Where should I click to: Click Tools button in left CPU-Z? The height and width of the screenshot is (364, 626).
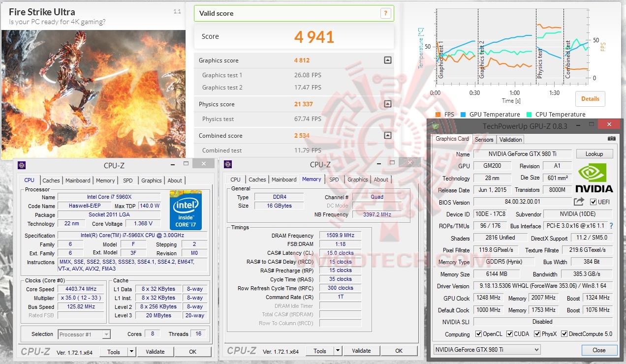pos(114,352)
